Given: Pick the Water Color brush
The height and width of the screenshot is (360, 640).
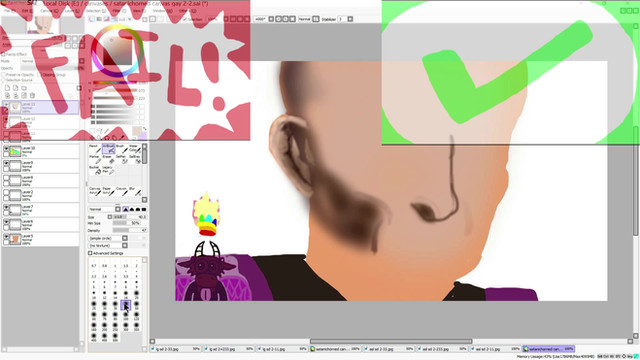Looking at the screenshot, I should [135, 149].
